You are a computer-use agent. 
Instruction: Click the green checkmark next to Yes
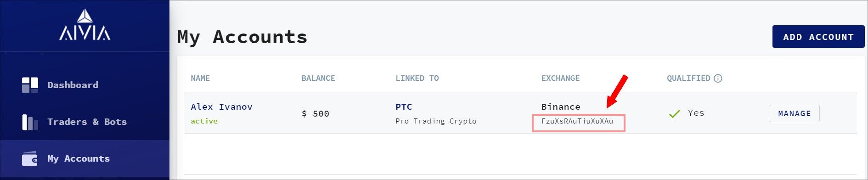tap(675, 113)
